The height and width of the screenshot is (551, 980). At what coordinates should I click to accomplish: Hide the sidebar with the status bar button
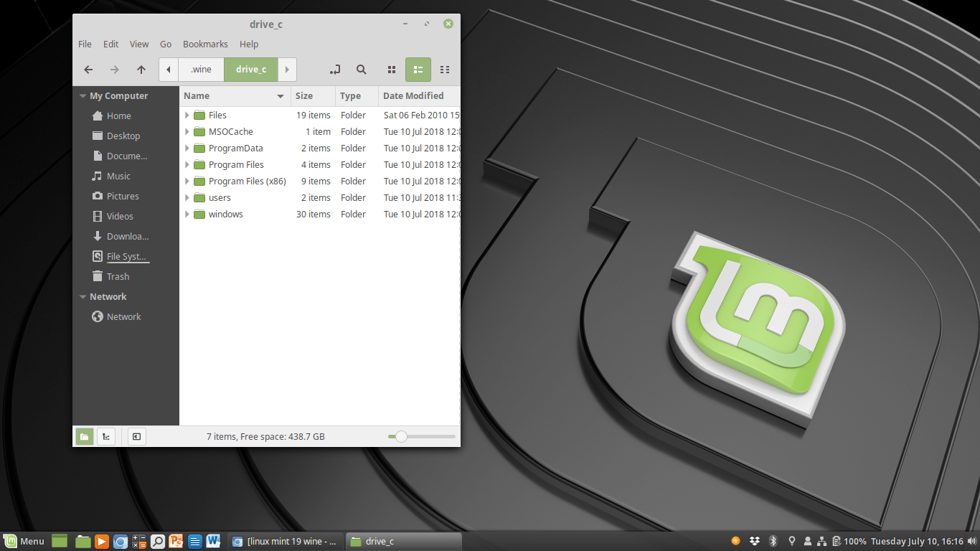(x=137, y=436)
